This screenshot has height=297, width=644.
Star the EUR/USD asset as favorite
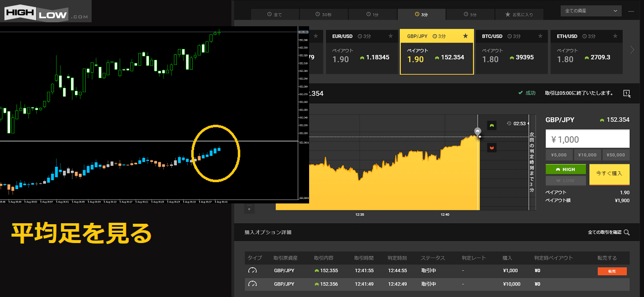click(x=390, y=36)
